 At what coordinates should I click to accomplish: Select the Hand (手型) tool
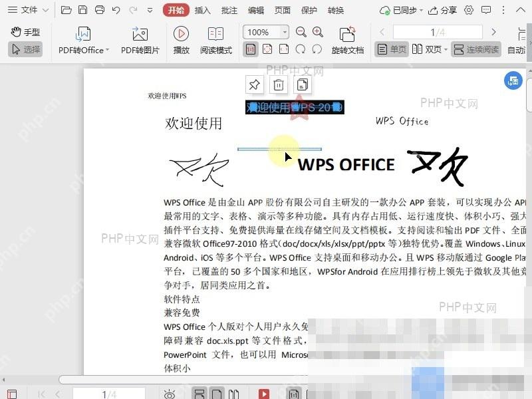(25, 32)
